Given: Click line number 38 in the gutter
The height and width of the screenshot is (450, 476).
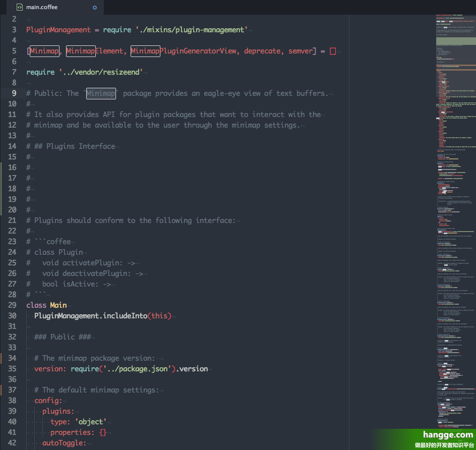Looking at the screenshot, I should pyautogui.click(x=12, y=401).
